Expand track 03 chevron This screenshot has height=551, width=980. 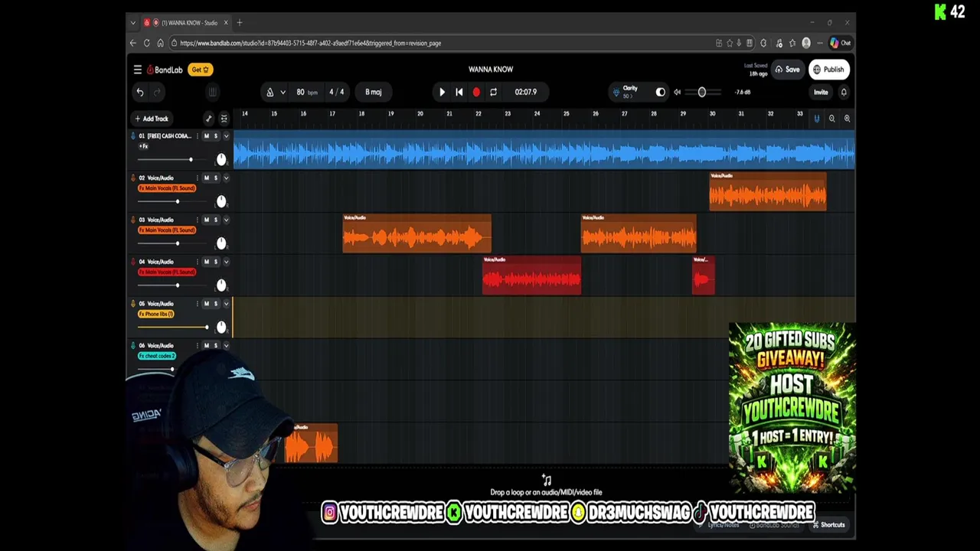226,220
